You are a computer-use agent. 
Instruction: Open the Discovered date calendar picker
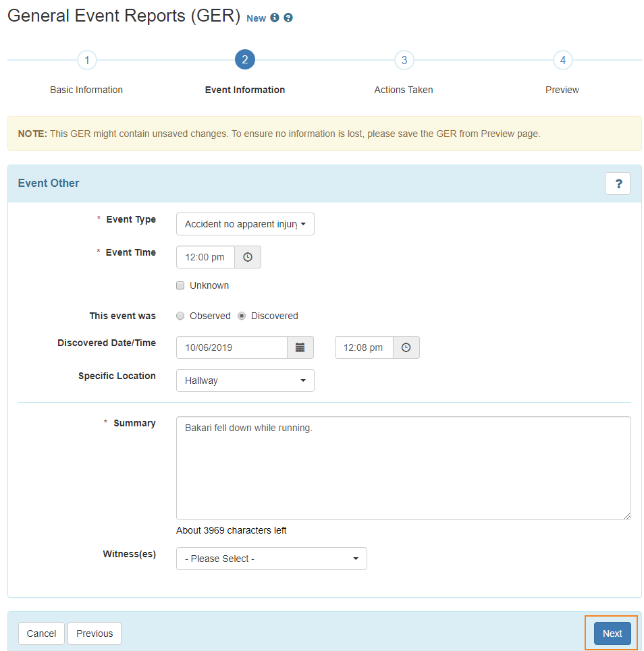pyautogui.click(x=300, y=347)
